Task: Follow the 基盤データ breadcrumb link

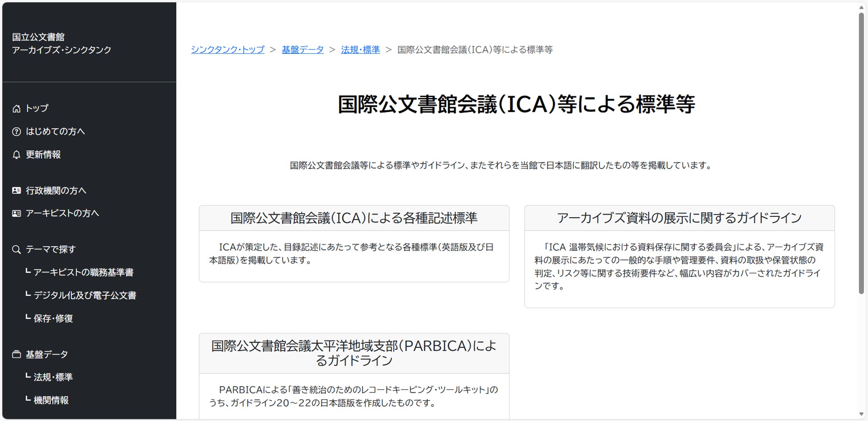Action: (302, 50)
